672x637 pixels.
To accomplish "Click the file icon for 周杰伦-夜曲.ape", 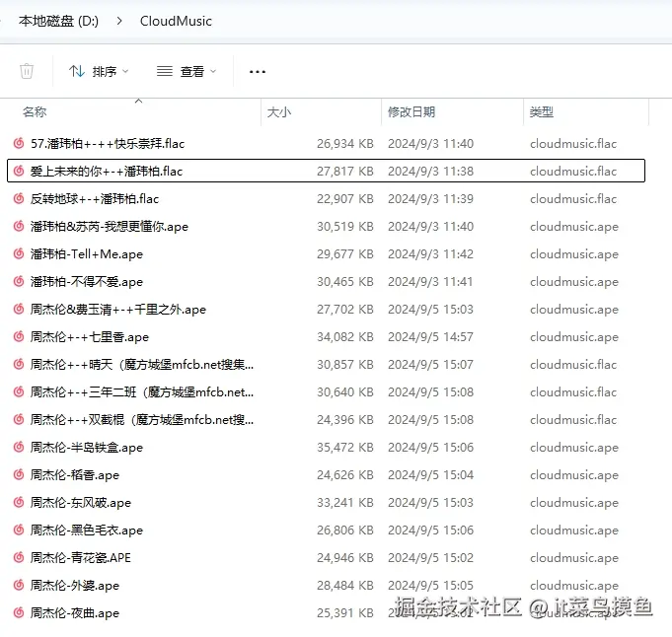I will (19, 612).
